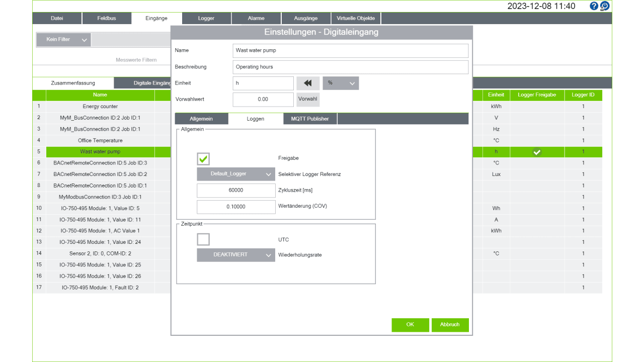Click the Einheit input field
This screenshot has width=644, height=362.
[x=263, y=83]
